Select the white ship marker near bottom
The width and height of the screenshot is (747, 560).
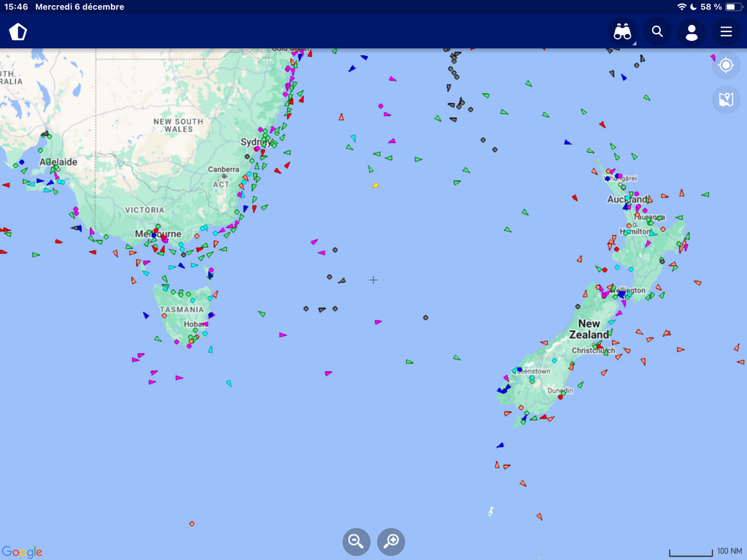[490, 511]
